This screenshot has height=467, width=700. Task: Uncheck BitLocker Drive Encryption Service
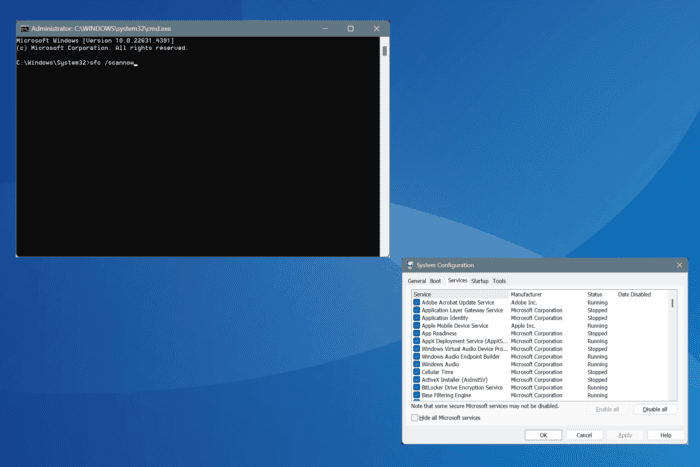click(417, 388)
